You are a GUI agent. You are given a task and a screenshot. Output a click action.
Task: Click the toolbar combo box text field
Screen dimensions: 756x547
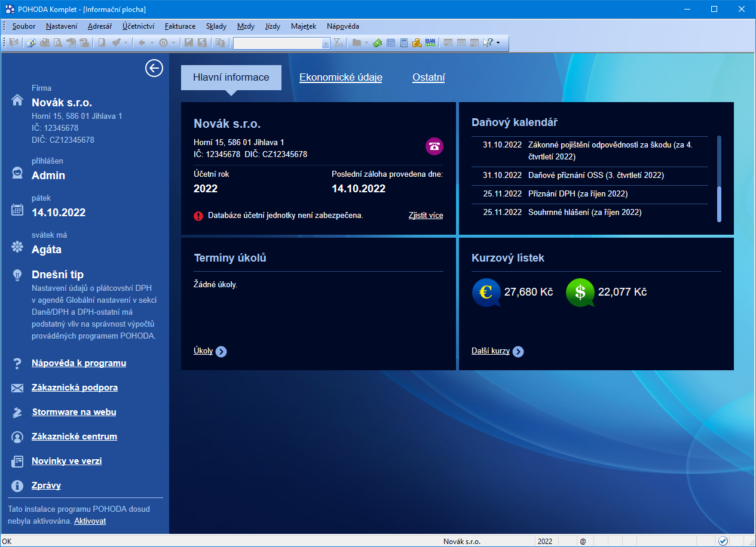point(278,43)
